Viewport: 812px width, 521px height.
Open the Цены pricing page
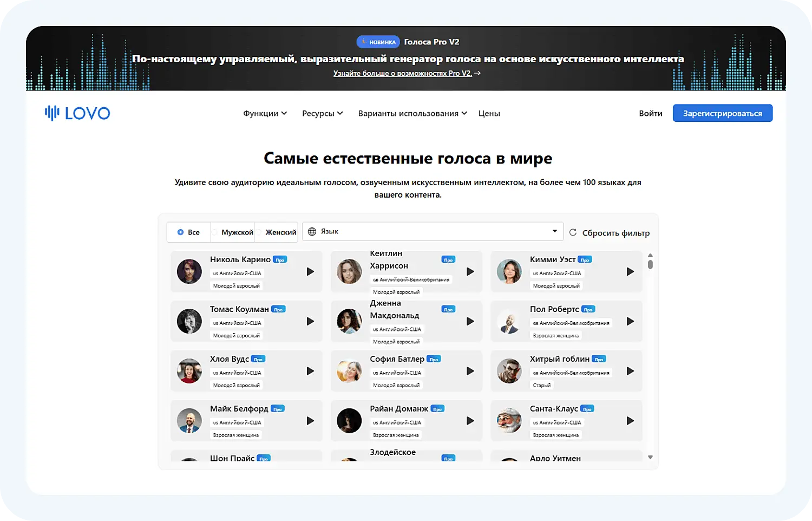tap(489, 113)
